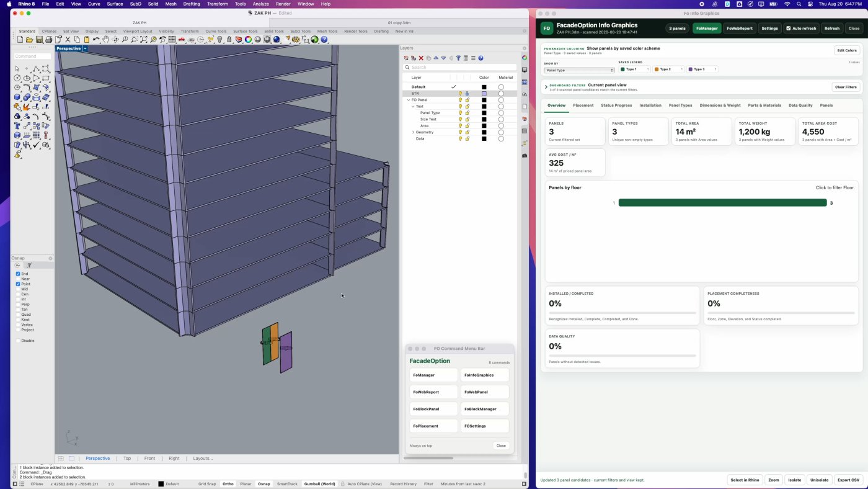Launch FoBlockPanel from FacadeOption menu
Screen dimensions: 868x489
pos(434,409)
